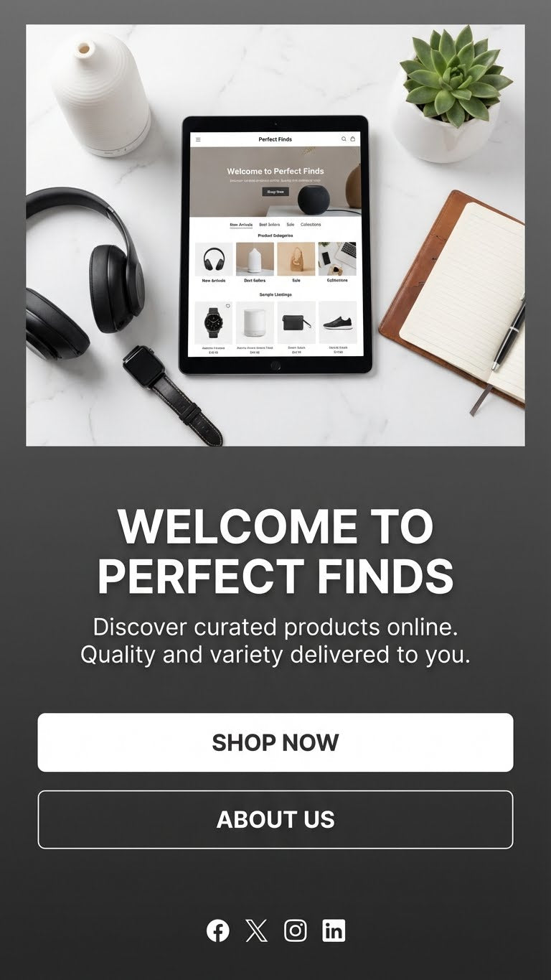This screenshot has height=980, width=551.
Task: Select the Sale tab on tablet screen
Action: (291, 225)
